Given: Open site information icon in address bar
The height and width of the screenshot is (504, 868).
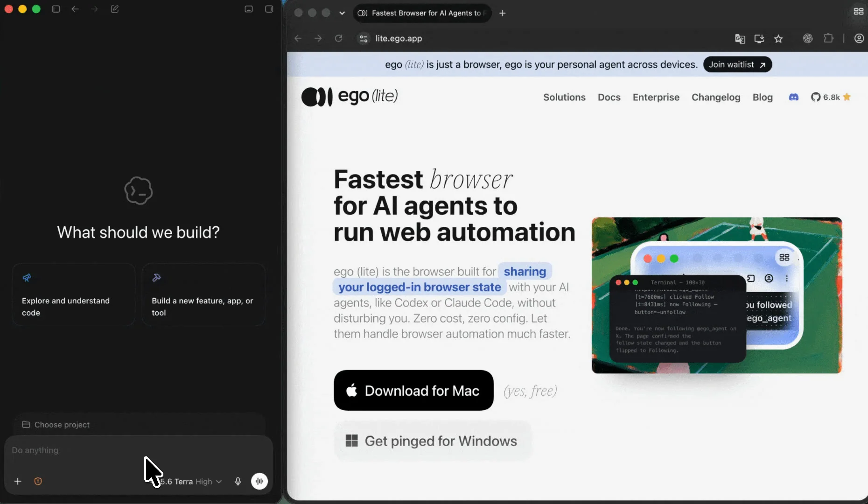Looking at the screenshot, I should pyautogui.click(x=364, y=38).
